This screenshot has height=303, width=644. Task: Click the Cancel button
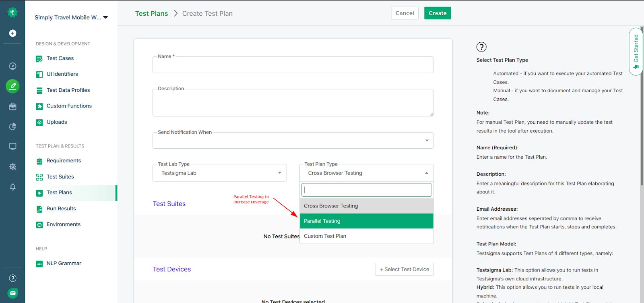tap(405, 13)
